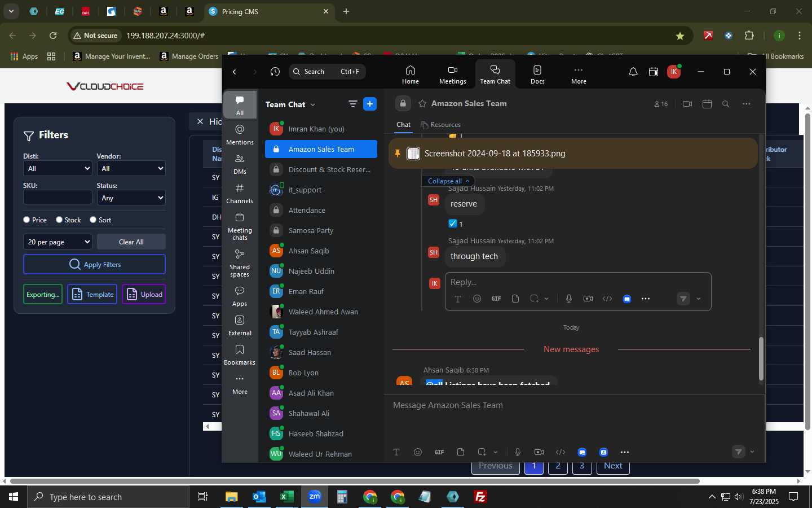Open the calendar icon beside the bell

click(x=654, y=72)
